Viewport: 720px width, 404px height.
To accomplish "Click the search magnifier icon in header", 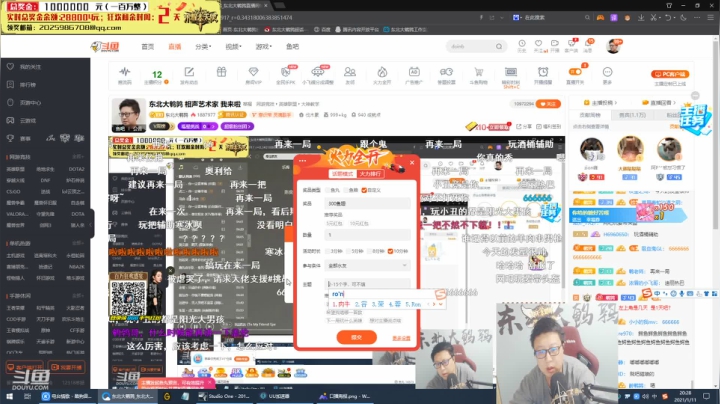I will 499,46.
